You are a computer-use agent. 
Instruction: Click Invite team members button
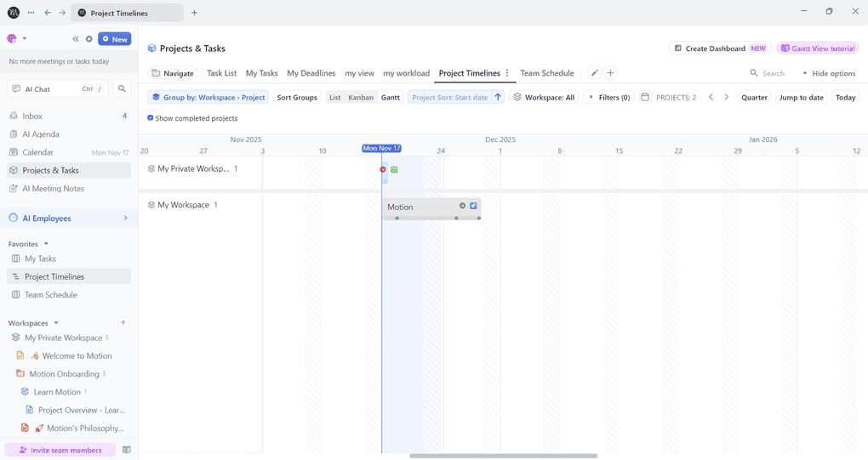click(x=60, y=450)
